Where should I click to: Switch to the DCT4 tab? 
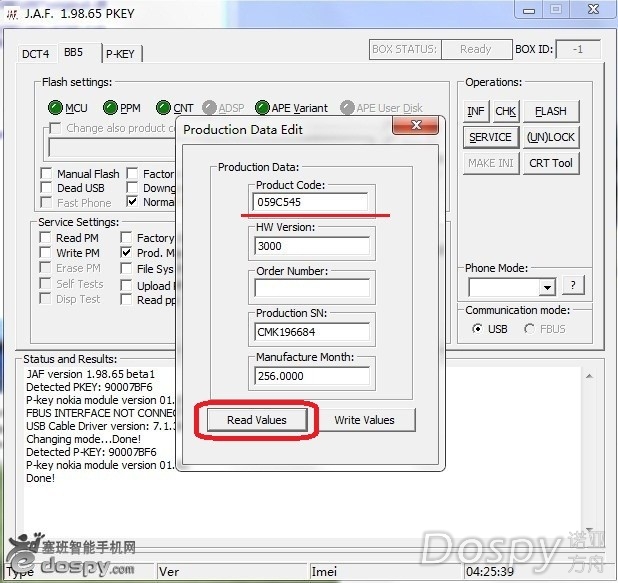click(x=35, y=54)
